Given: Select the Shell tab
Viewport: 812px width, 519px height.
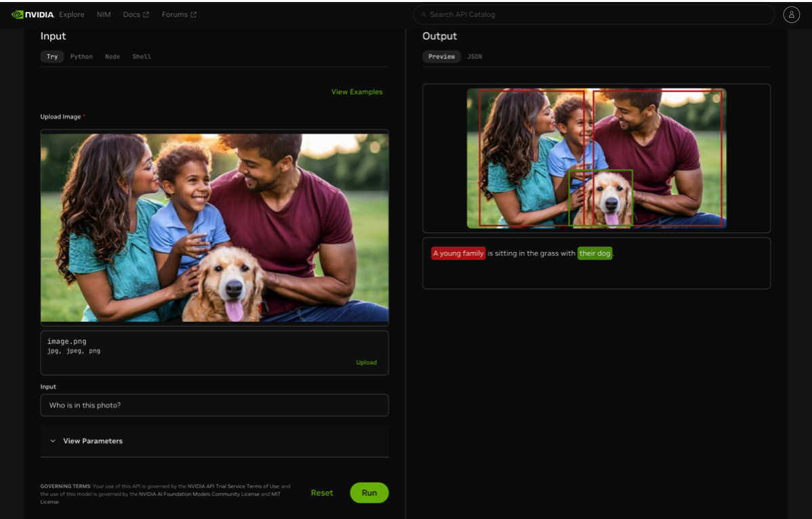Looking at the screenshot, I should pyautogui.click(x=142, y=57).
